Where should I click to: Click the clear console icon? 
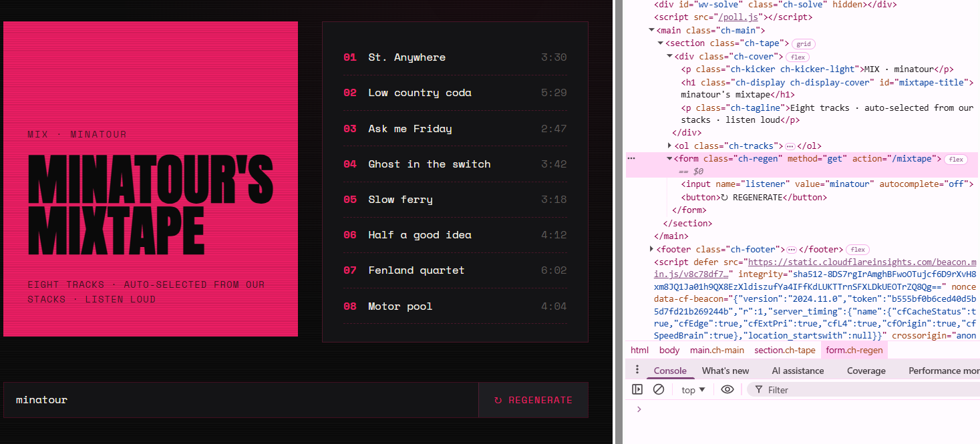click(658, 389)
